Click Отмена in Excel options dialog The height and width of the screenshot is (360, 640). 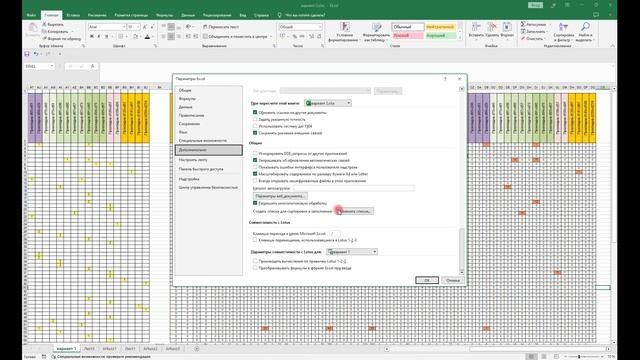click(452, 280)
